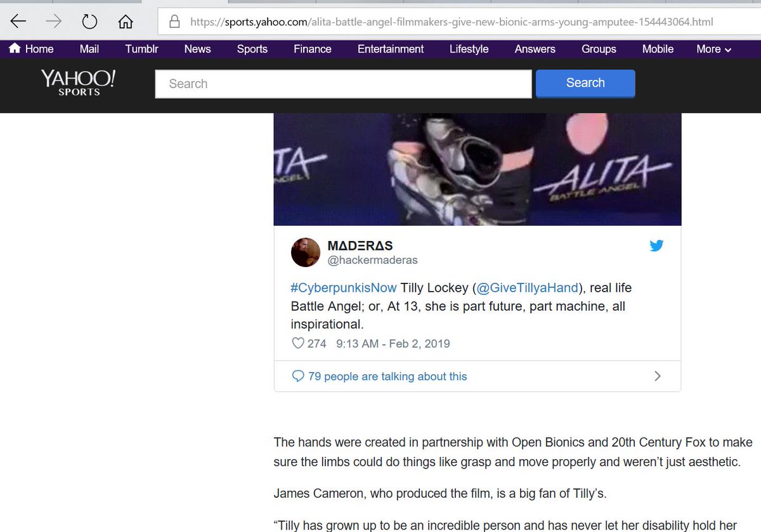This screenshot has width=761, height=532.
Task: Click the 274 likes count
Action: (317, 344)
